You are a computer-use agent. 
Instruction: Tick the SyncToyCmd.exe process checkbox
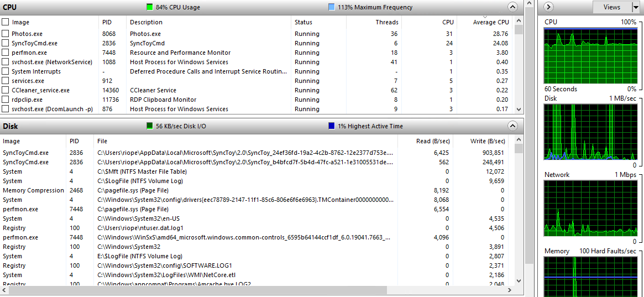(5, 43)
